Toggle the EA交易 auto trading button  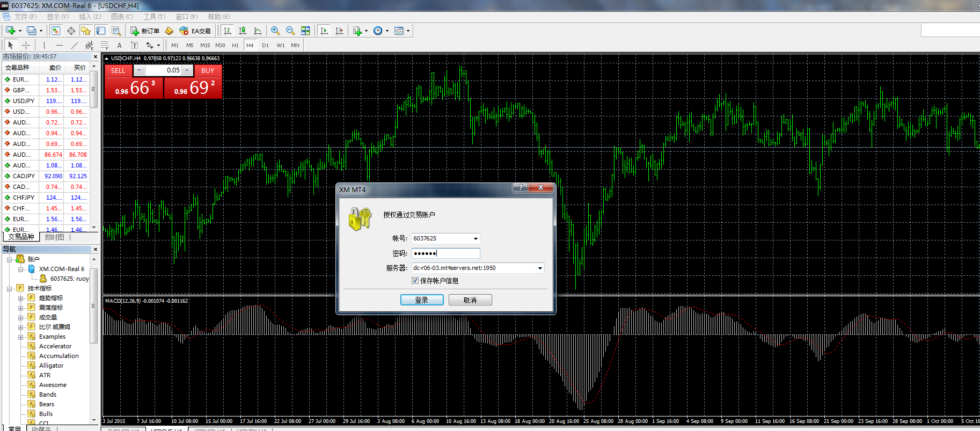195,31
